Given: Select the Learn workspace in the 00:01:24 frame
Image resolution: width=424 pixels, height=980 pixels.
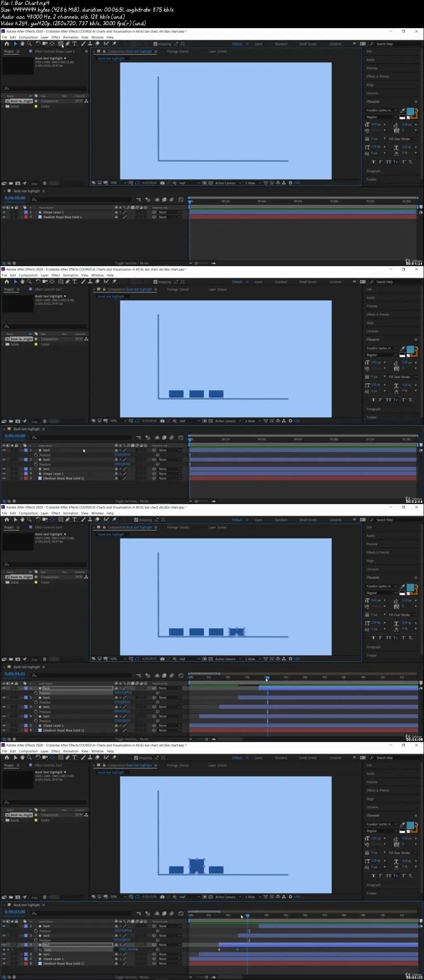Looking at the screenshot, I should (x=258, y=44).
